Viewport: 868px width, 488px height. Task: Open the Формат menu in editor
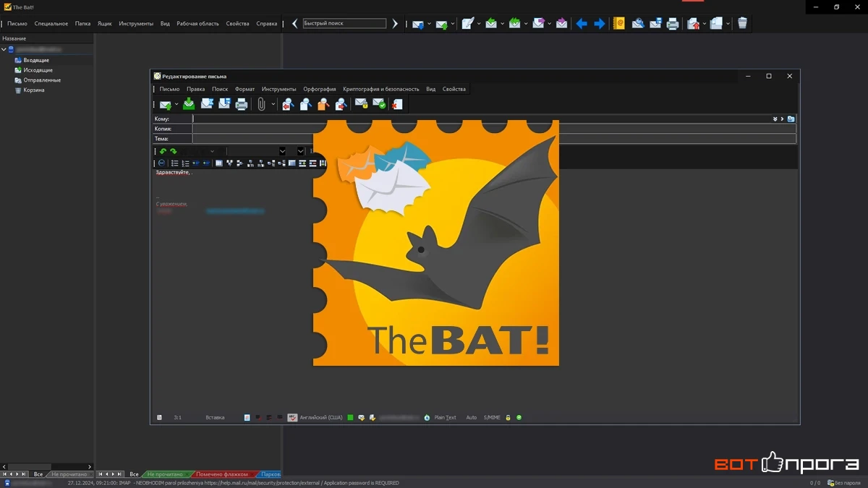click(x=244, y=89)
